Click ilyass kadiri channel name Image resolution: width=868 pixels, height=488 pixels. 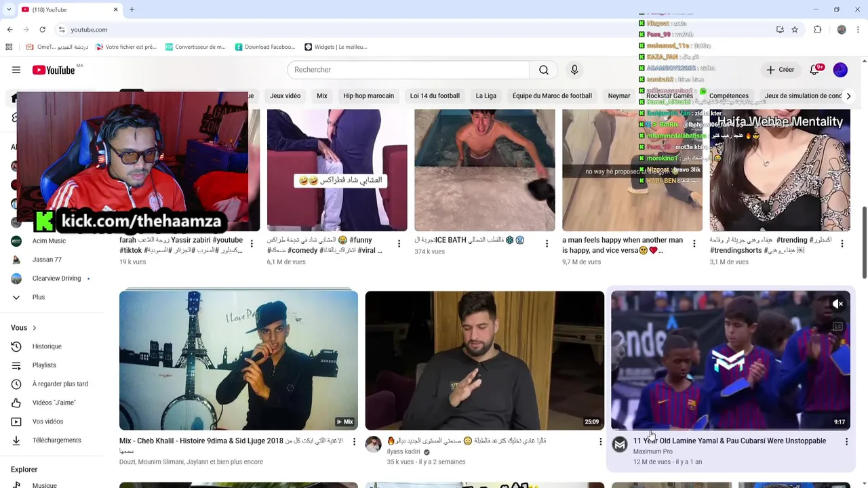pyautogui.click(x=403, y=452)
